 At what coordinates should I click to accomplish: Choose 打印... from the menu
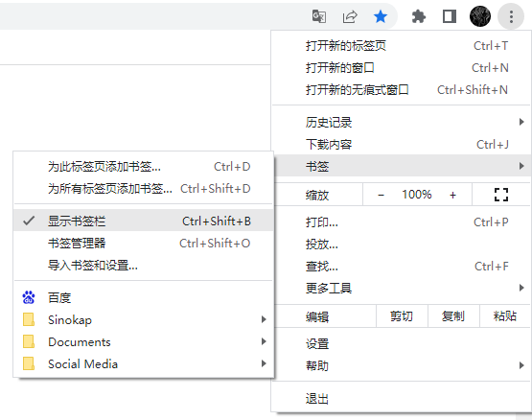(401, 222)
